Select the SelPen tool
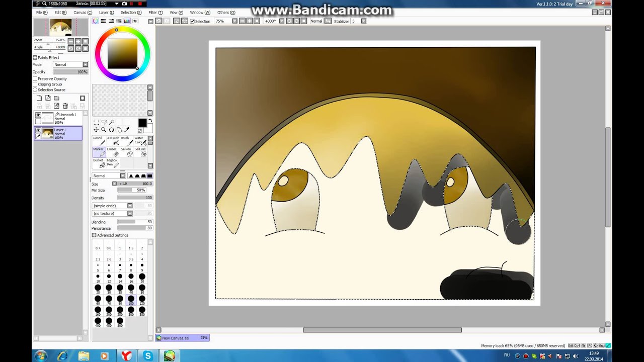Screen dimensions: 644x362 click(x=126, y=152)
